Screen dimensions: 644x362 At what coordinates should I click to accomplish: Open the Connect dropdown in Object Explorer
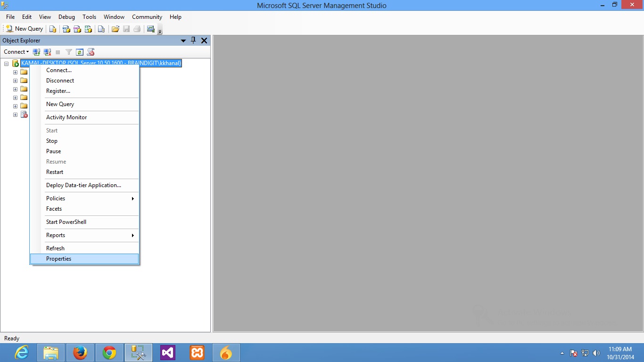point(16,52)
